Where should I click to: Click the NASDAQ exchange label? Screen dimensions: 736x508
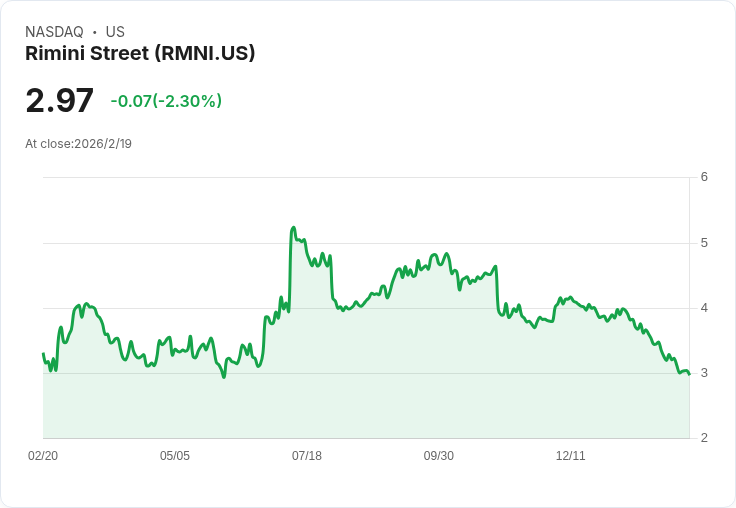tap(54, 32)
